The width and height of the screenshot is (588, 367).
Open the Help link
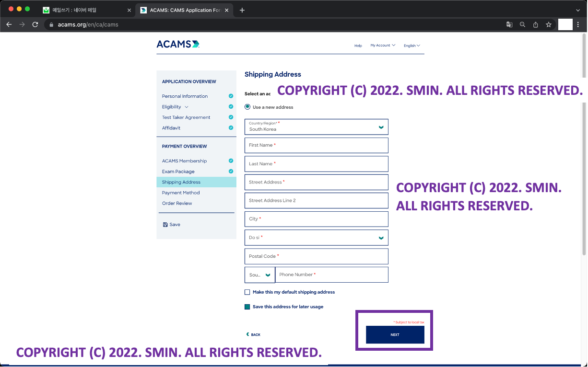(358, 46)
